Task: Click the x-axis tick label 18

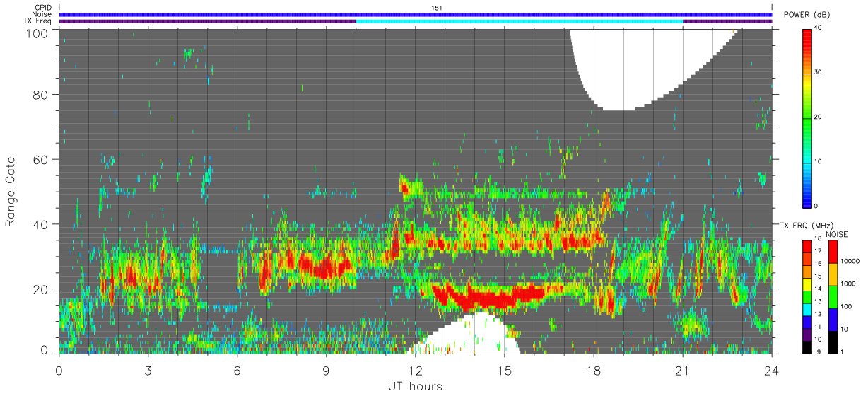Action: tap(594, 371)
